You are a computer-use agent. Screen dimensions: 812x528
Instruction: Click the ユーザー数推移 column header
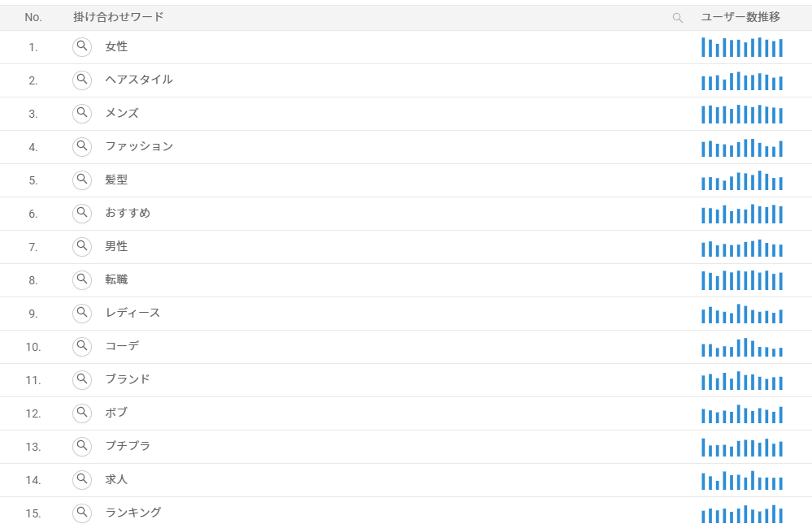(740, 17)
